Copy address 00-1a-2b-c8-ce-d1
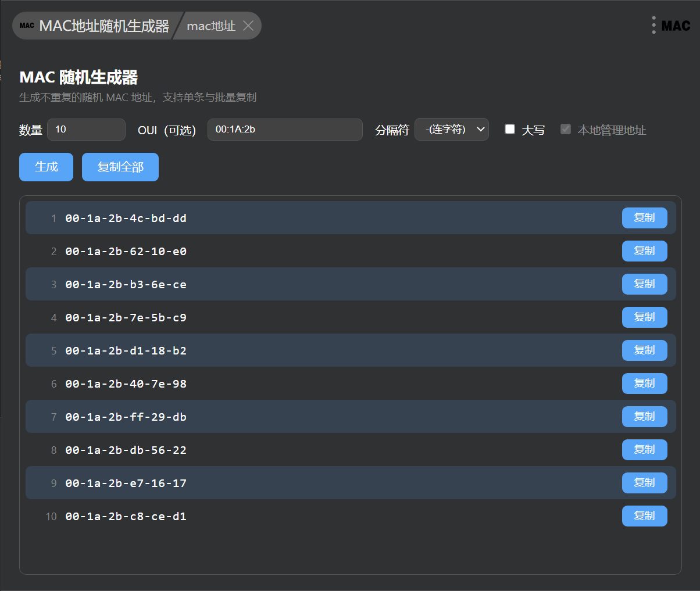The width and height of the screenshot is (700, 591). (x=644, y=516)
